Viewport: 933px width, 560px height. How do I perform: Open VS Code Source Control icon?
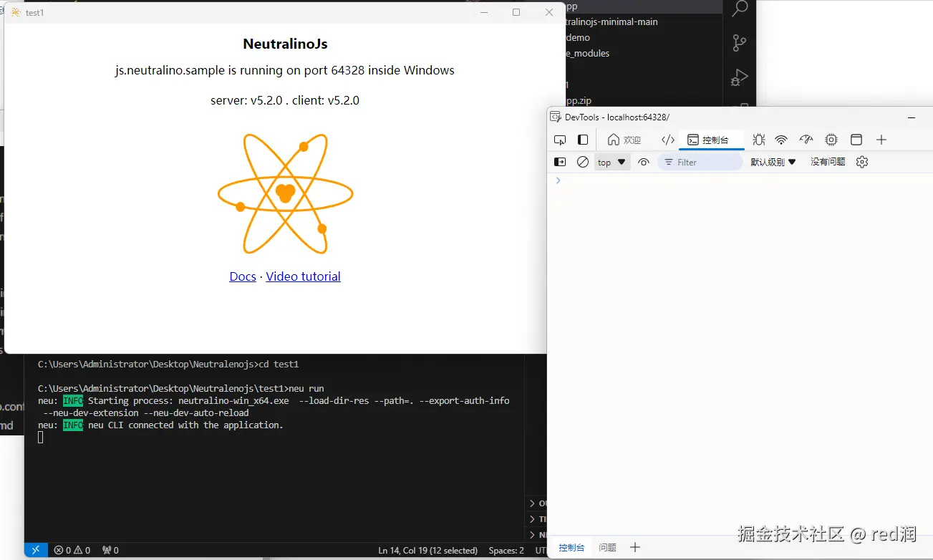click(739, 43)
